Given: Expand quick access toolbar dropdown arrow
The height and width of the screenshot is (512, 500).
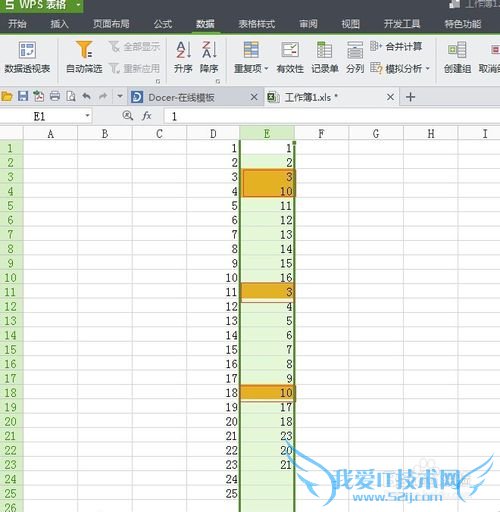Looking at the screenshot, I should pyautogui.click(x=120, y=97).
